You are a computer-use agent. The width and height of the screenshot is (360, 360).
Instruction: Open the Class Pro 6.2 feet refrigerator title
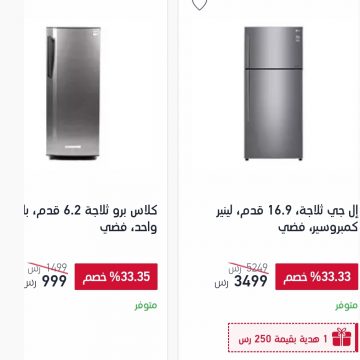coord(90,219)
